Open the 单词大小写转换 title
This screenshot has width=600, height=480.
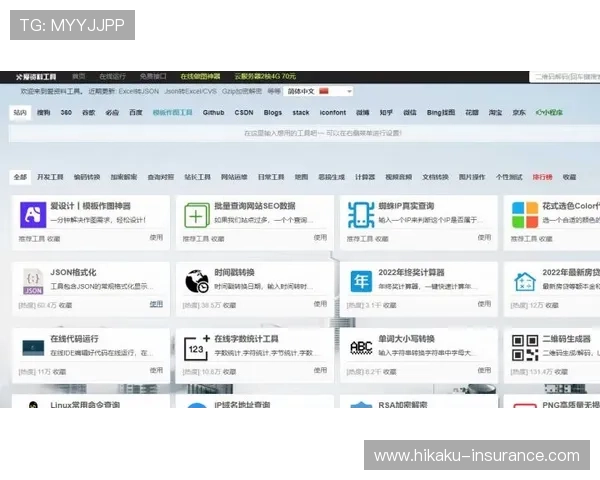point(406,339)
